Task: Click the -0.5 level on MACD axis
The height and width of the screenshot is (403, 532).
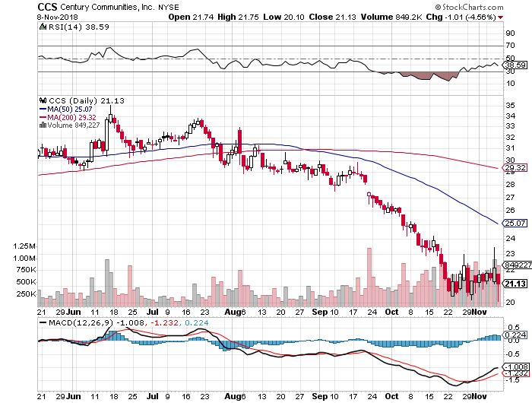Action: 513,354
